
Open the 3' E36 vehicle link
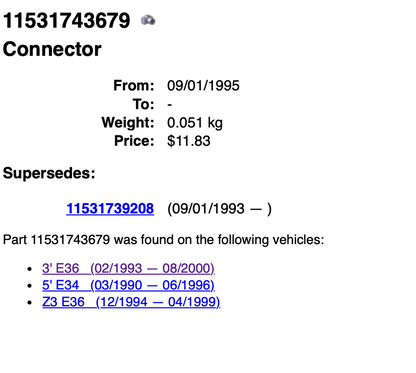pos(128,268)
